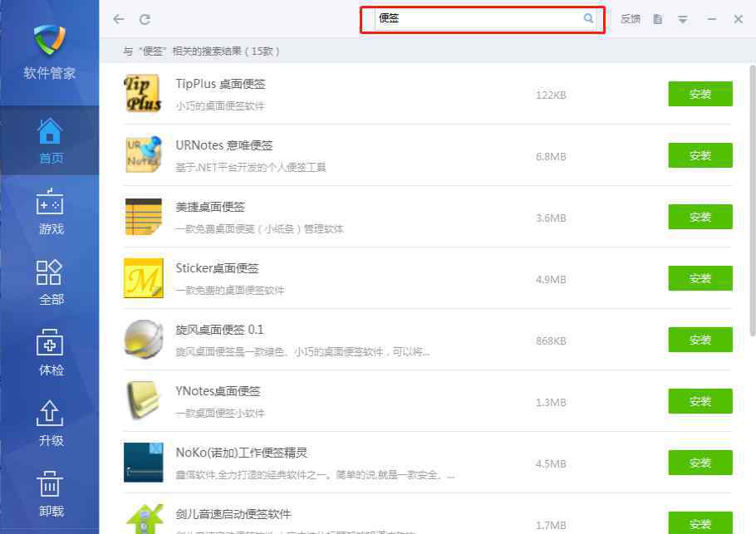
Task: Install Sticker桌面便签
Action: pos(700,278)
